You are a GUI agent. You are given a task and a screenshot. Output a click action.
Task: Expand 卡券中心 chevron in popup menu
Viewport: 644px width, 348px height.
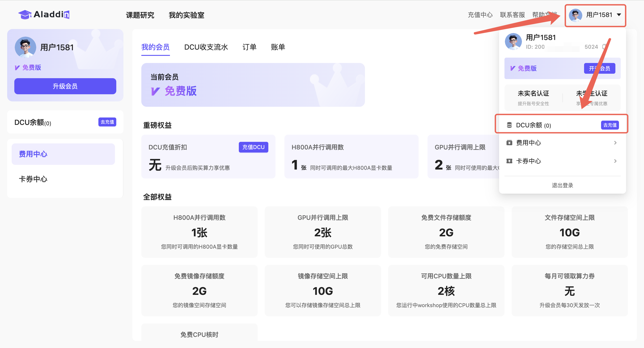[x=615, y=161]
